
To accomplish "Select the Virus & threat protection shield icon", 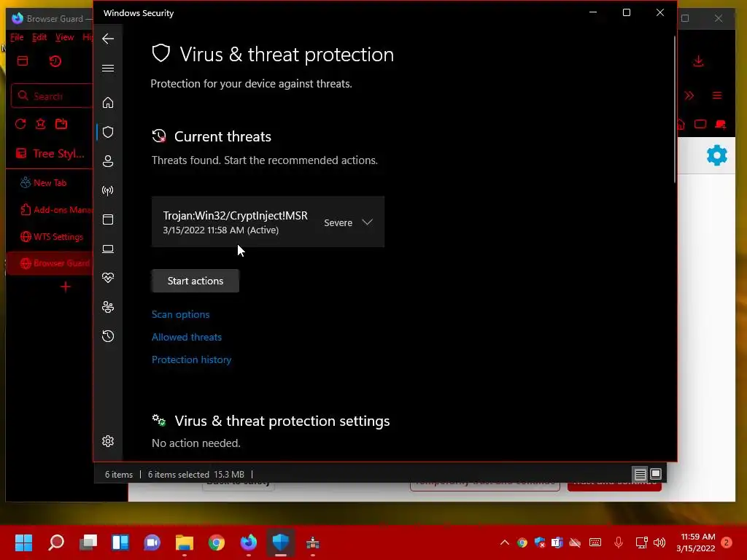I will click(108, 132).
